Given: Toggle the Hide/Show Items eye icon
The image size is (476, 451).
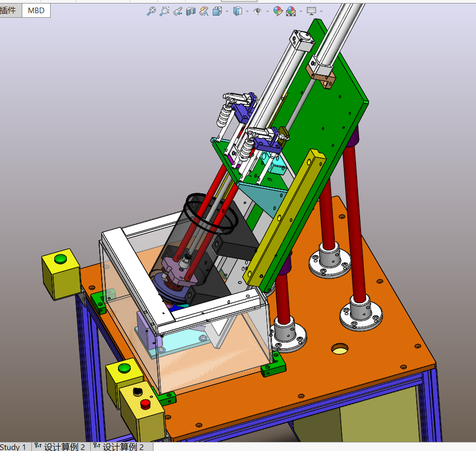Looking at the screenshot, I should click(x=258, y=11).
